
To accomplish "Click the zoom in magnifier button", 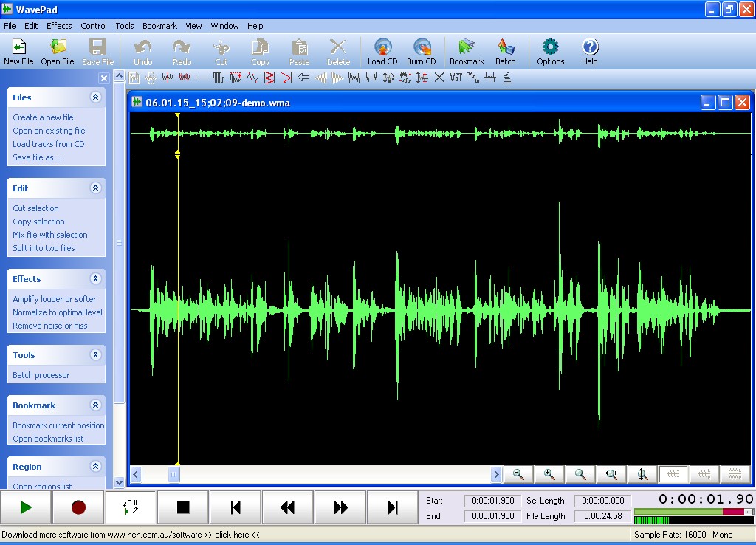I will tap(549, 475).
